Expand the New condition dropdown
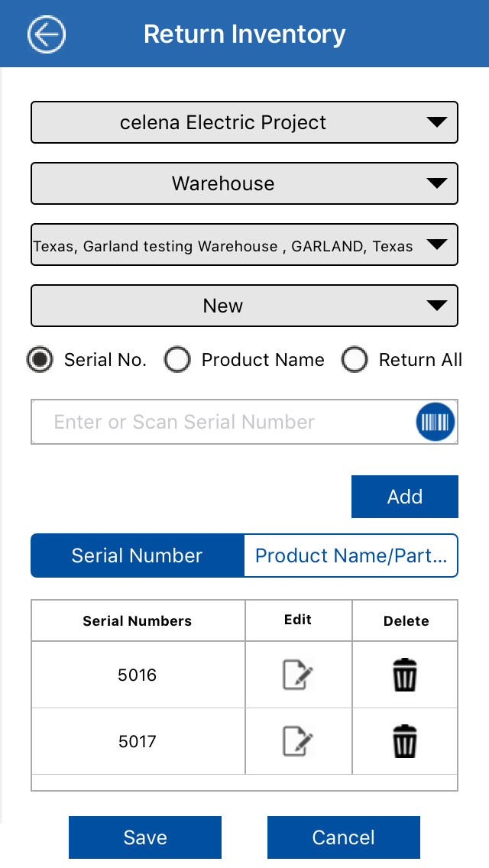The width and height of the screenshot is (489, 868). pos(244,306)
